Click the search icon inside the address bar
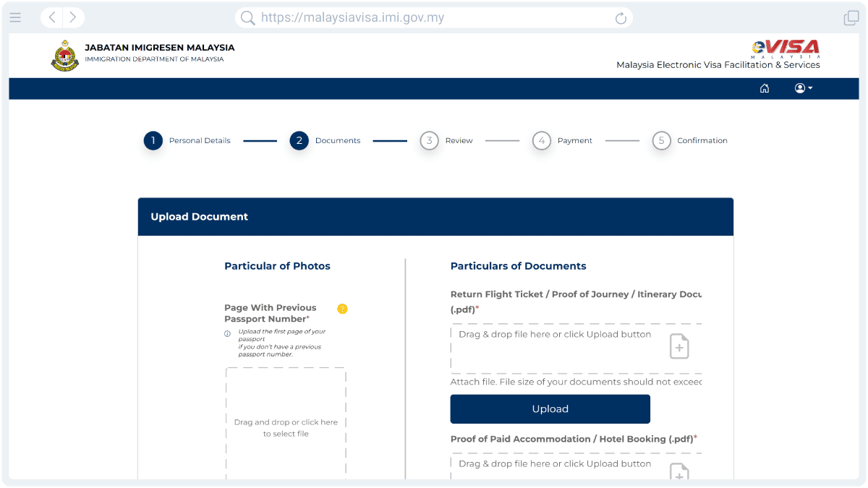Viewport: 868px width, 488px height. point(247,17)
